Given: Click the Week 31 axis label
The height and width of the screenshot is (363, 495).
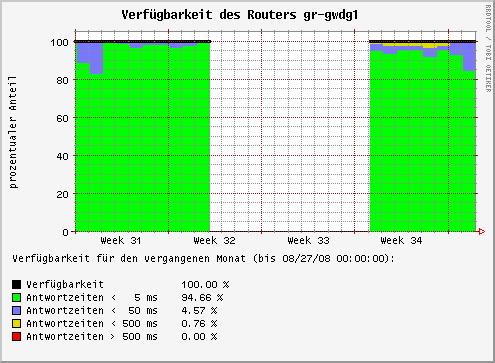Looking at the screenshot, I should click(x=121, y=240).
